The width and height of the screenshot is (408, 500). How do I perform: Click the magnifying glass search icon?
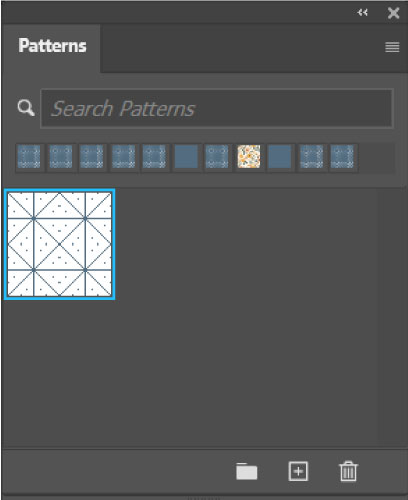pos(26,108)
